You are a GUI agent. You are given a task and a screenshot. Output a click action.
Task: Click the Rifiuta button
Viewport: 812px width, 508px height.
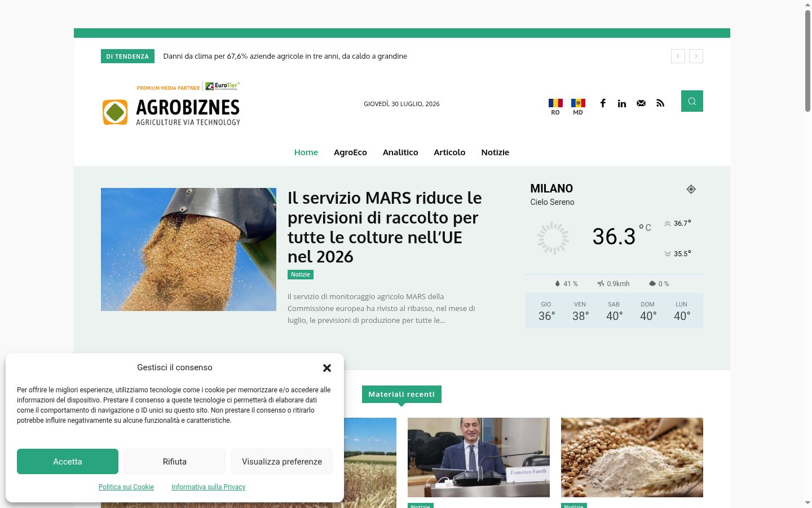(x=175, y=461)
